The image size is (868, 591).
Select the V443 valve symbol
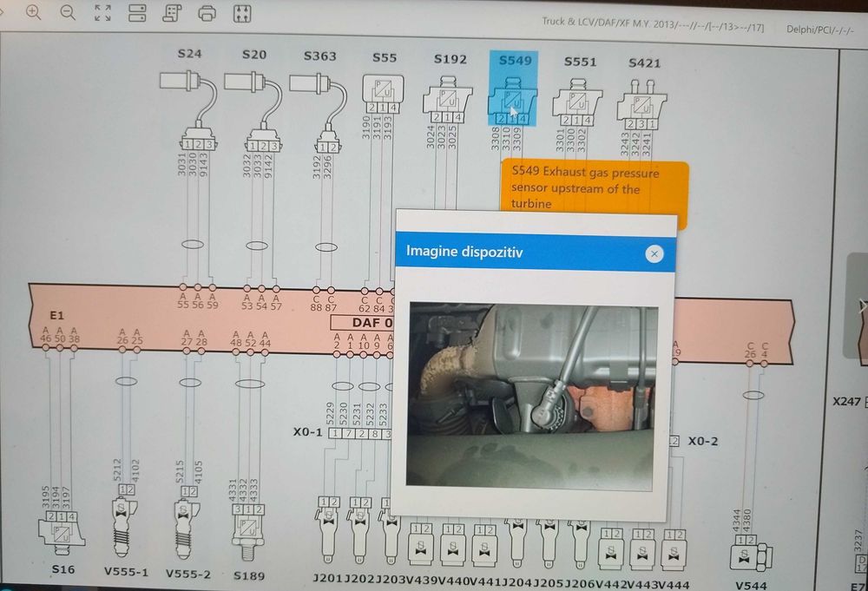pos(643,549)
